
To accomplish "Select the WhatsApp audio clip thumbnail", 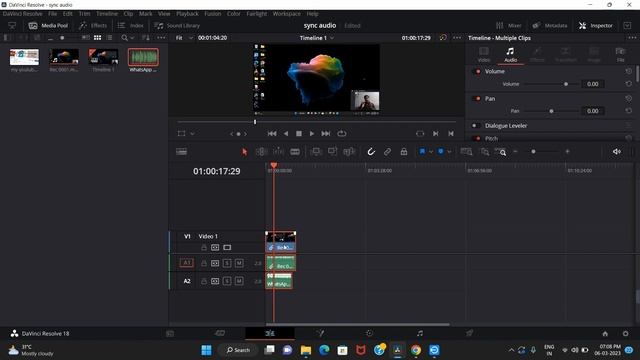I will coord(143,57).
